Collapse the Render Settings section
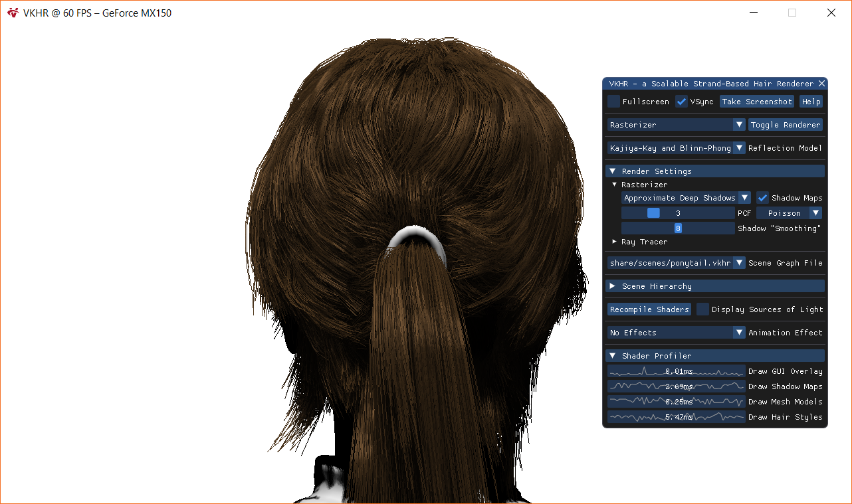The height and width of the screenshot is (504, 852). coord(613,171)
